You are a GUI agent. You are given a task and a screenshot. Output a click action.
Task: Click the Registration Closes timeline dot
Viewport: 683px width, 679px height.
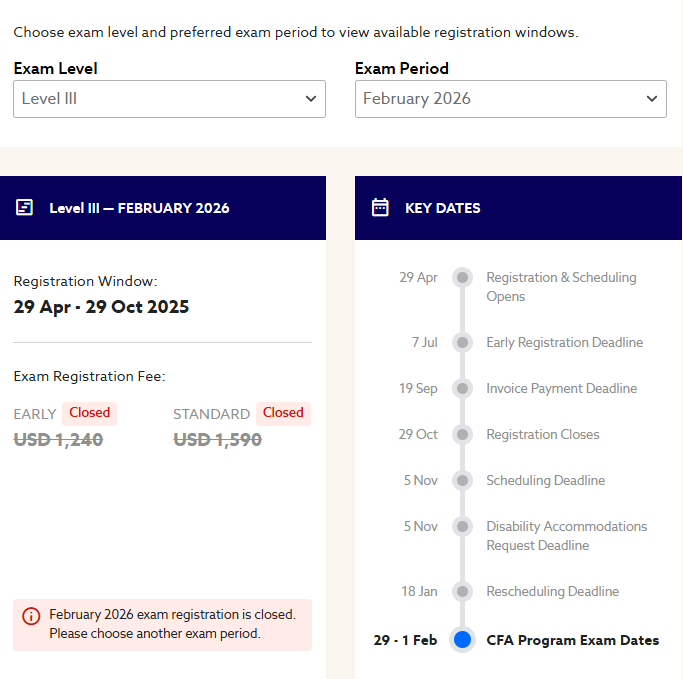[x=462, y=435]
